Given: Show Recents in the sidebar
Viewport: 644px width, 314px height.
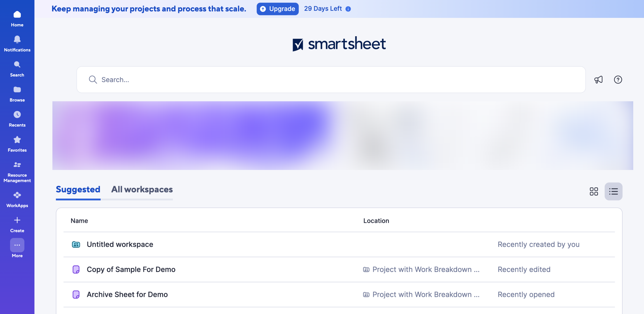Looking at the screenshot, I should (x=17, y=119).
